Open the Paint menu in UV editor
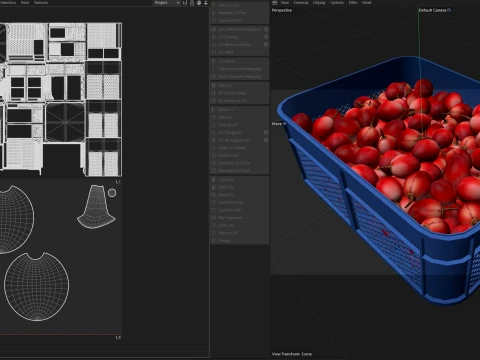The width and height of the screenshot is (480, 360). [x=25, y=3]
